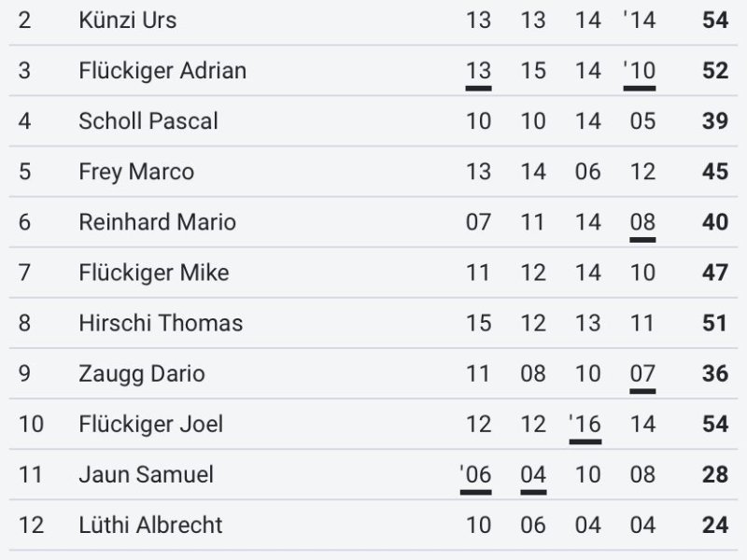Select Scholl Pascal in the ranking list
Viewport: 747px width, 560px height.
[x=148, y=121]
